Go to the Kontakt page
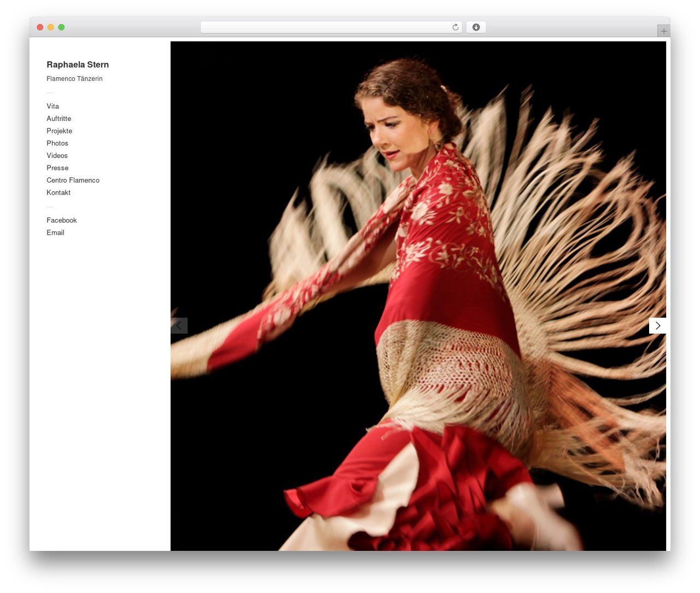 [x=59, y=193]
